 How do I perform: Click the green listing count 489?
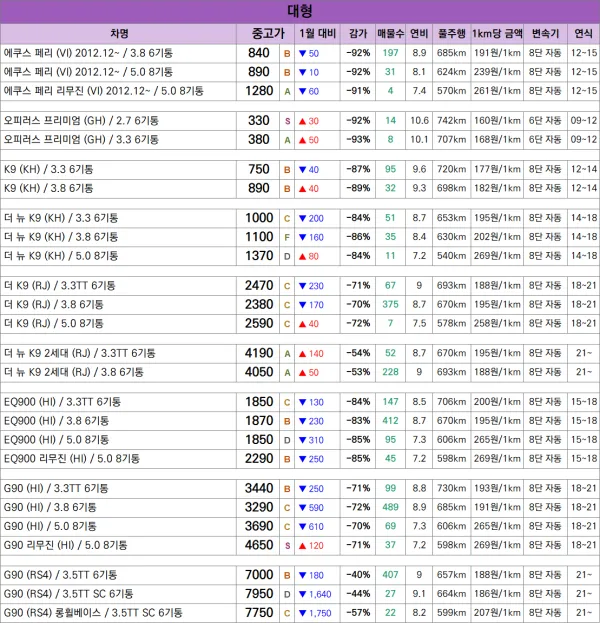point(390,507)
